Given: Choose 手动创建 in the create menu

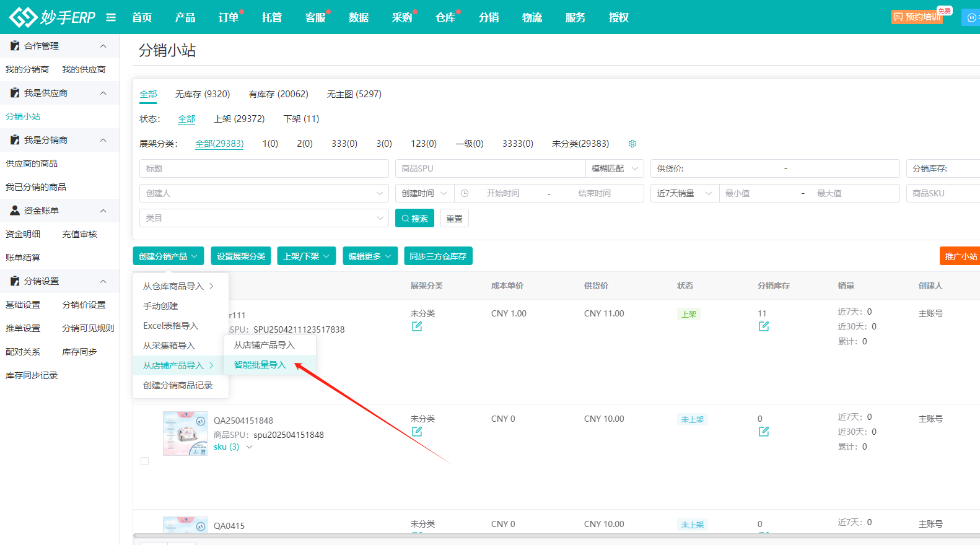Looking at the screenshot, I should coord(160,306).
